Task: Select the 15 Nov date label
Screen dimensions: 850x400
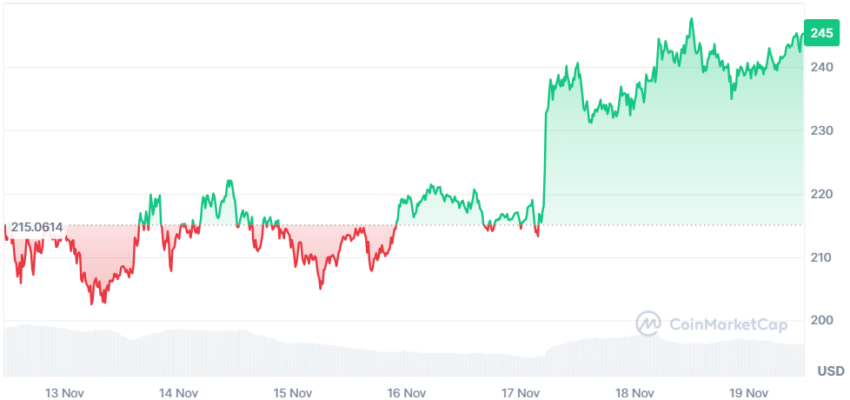Action: [x=292, y=392]
